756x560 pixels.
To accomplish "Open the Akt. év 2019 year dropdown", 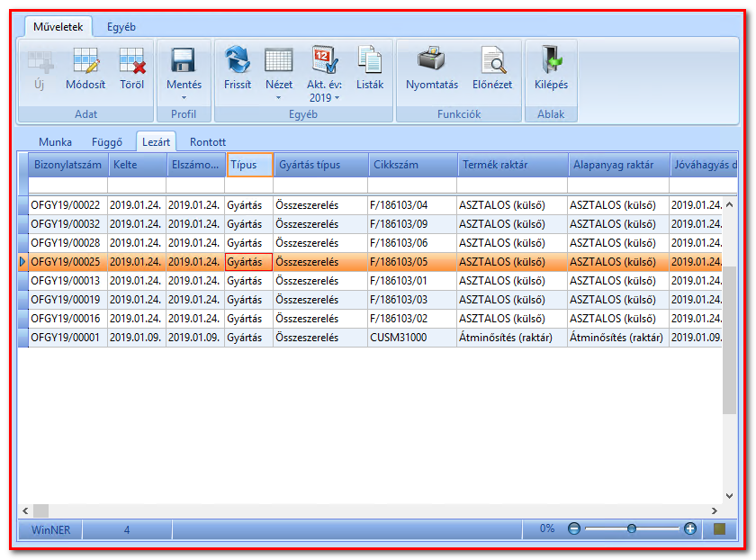I will pos(325,91).
